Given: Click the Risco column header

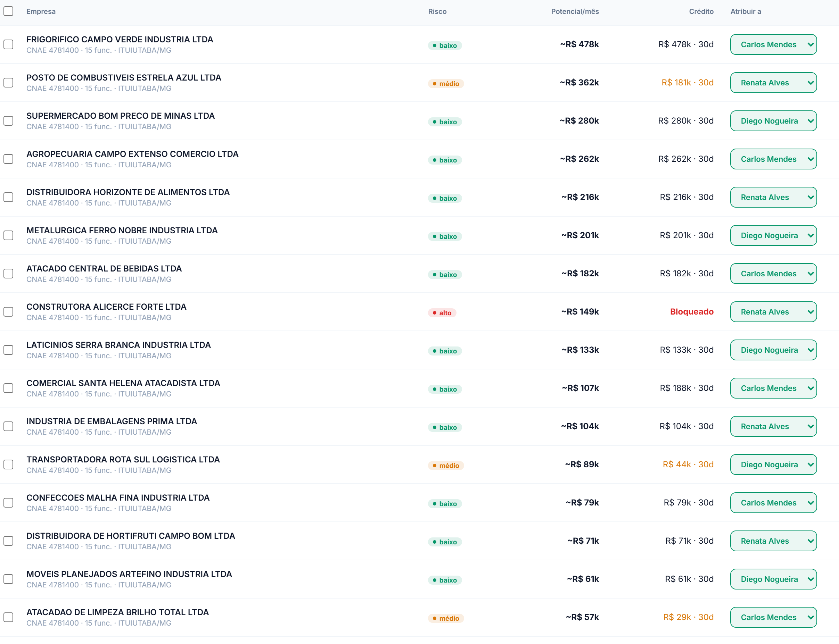Looking at the screenshot, I should point(437,11).
